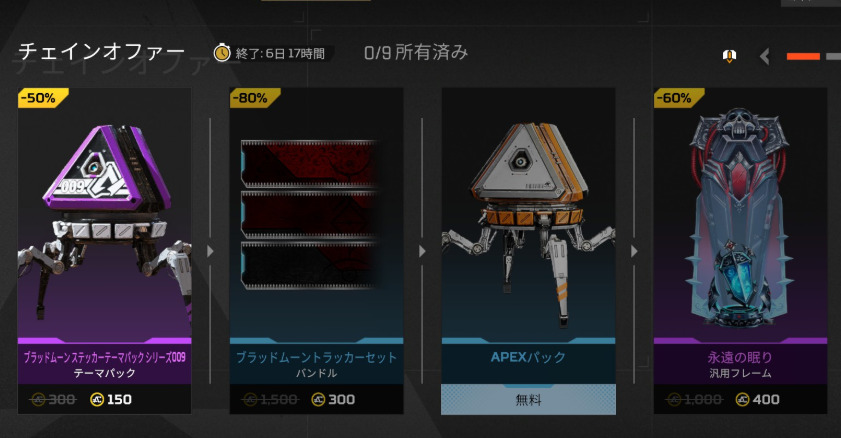Go to previous page with left arrow
Viewport: 841px width, 438px height.
[x=765, y=56]
